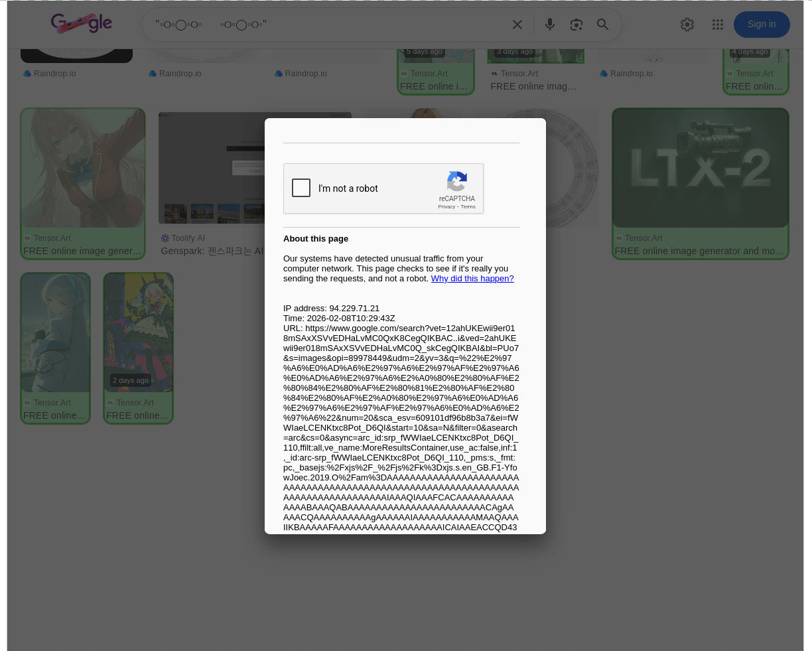Click the reCAPTCHA logo

[456, 182]
